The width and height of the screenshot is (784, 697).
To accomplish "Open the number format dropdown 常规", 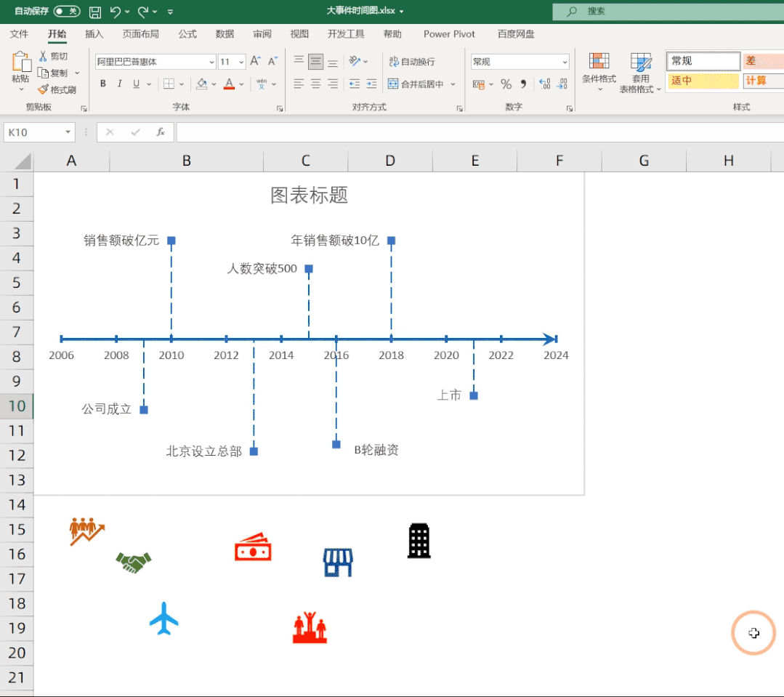I will coord(565,62).
